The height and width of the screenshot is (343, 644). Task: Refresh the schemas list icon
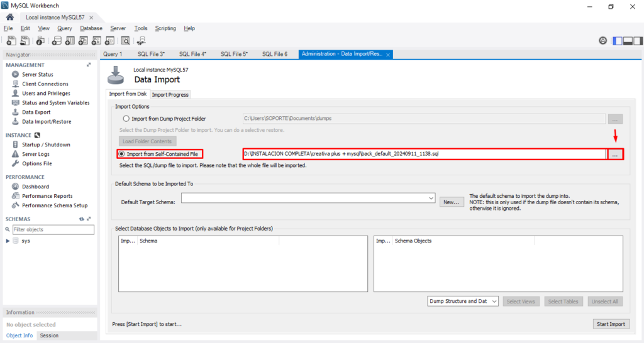coord(81,219)
